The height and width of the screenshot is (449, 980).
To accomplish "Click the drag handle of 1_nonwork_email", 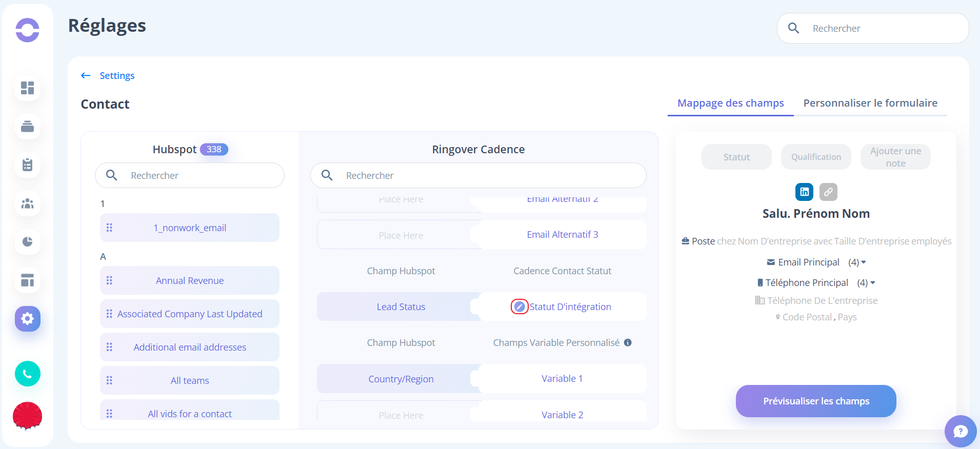I will tap(109, 228).
